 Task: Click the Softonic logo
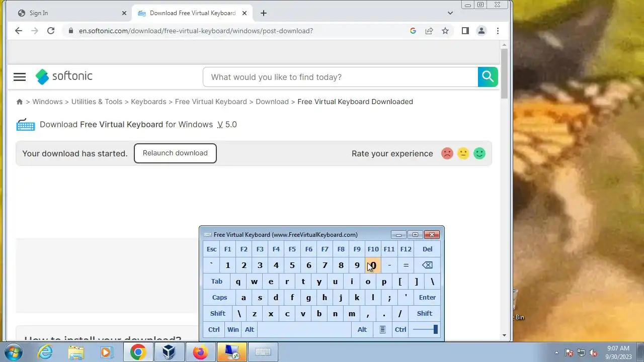point(64,76)
